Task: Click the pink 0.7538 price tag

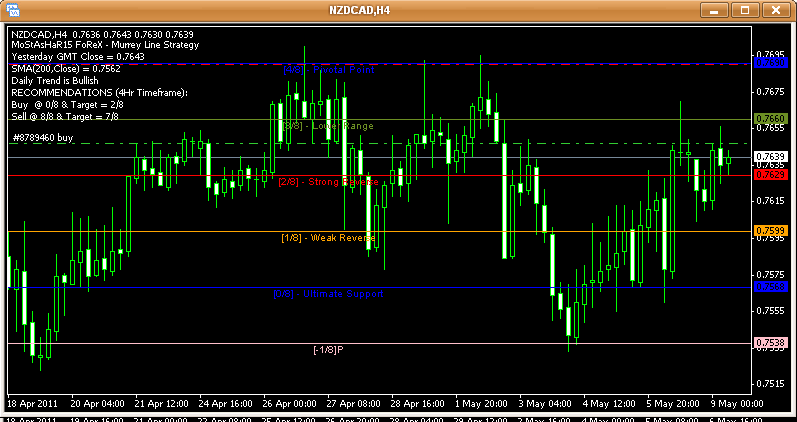Action: (769, 343)
